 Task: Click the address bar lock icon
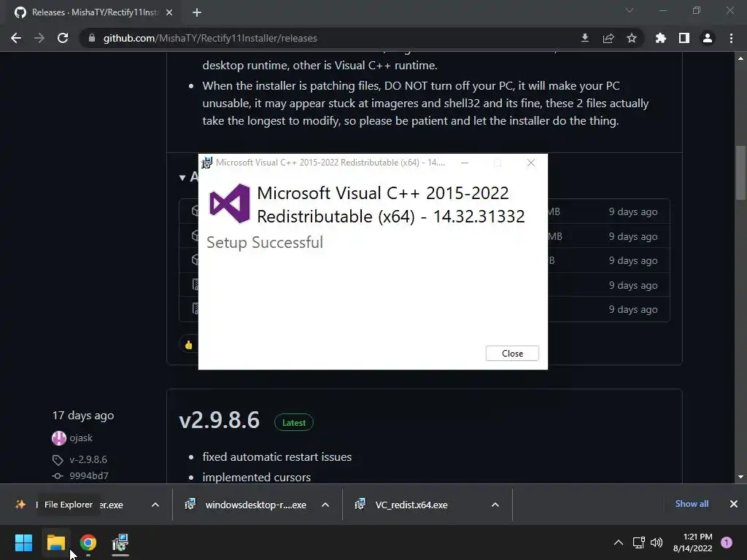pyautogui.click(x=91, y=38)
